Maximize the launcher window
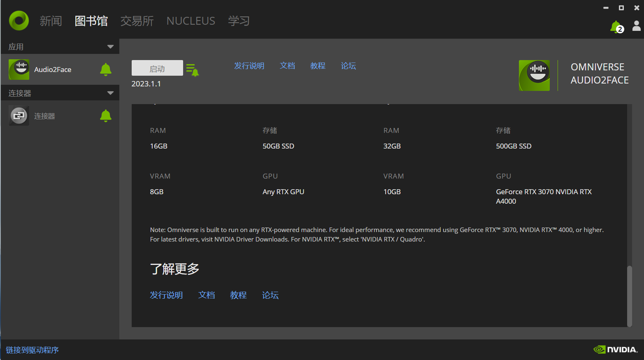Screen dimensions: 644x360 tap(621, 8)
